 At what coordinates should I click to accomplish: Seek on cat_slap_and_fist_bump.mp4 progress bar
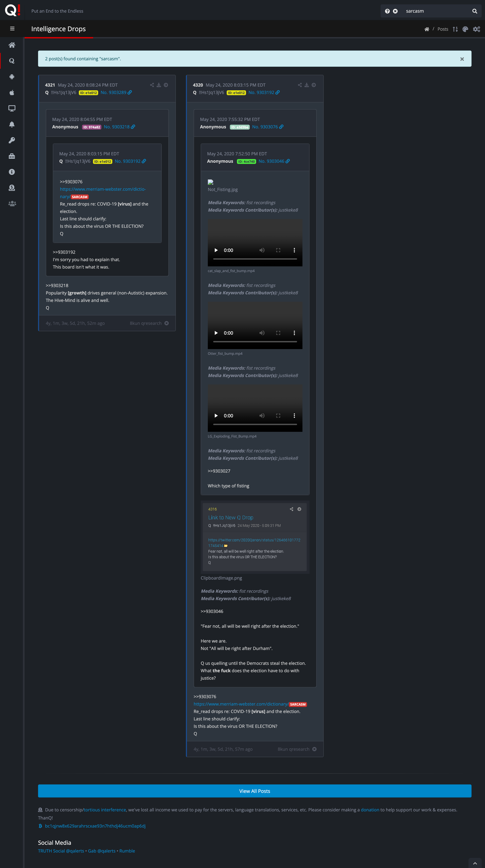[x=255, y=259]
